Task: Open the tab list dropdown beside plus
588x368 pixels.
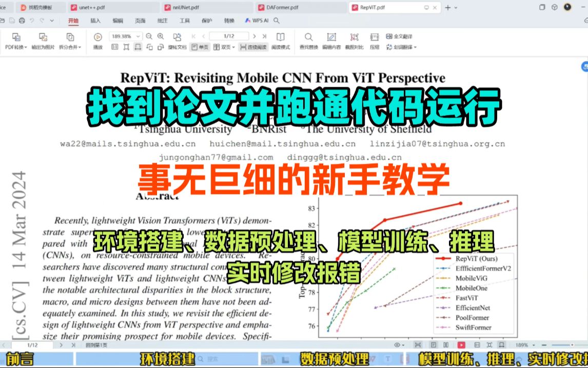Action: coord(456,8)
